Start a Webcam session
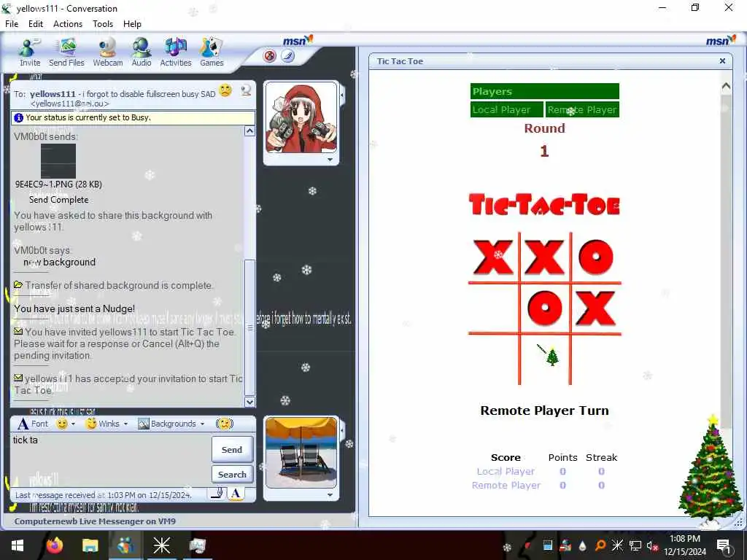The width and height of the screenshot is (747, 560). click(108, 52)
